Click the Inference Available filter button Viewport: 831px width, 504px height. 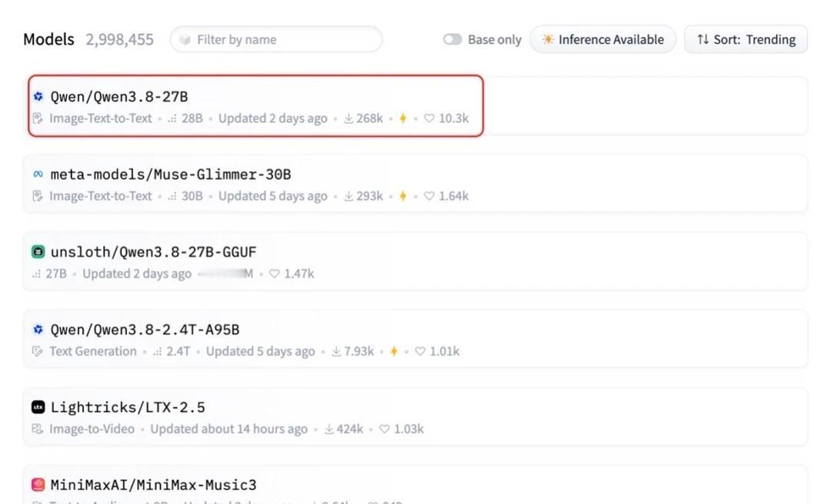[603, 39]
